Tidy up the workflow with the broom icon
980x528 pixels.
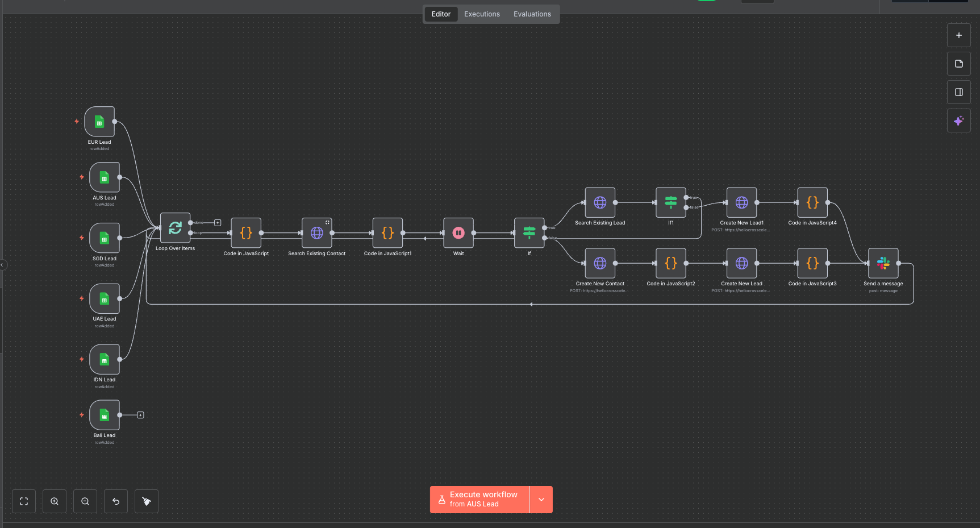[146, 501]
